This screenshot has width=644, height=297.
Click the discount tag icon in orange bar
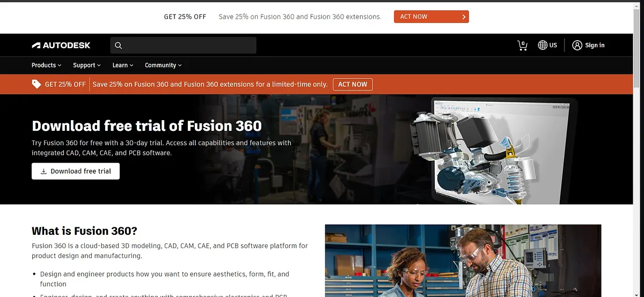(x=36, y=84)
